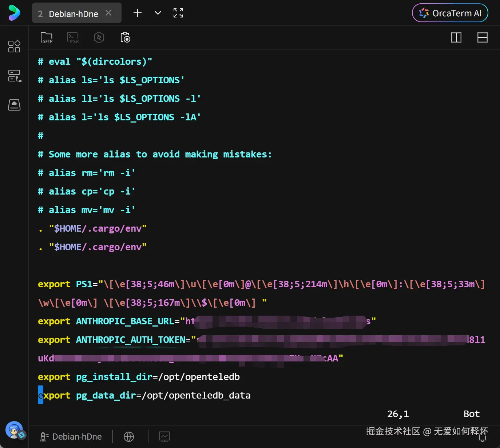This screenshot has width=500, height=448.
Task: Open the performance monitor icon
Action: (x=164, y=436)
